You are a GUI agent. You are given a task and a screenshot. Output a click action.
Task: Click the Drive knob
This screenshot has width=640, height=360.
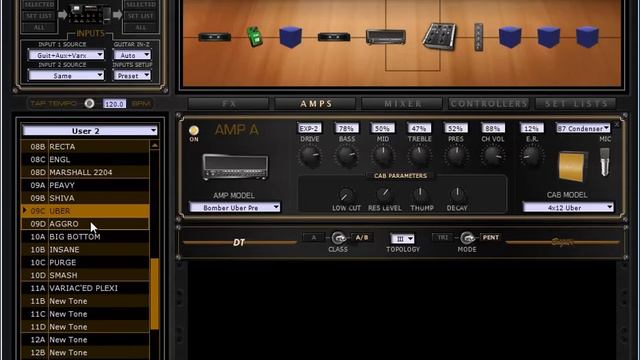click(310, 157)
